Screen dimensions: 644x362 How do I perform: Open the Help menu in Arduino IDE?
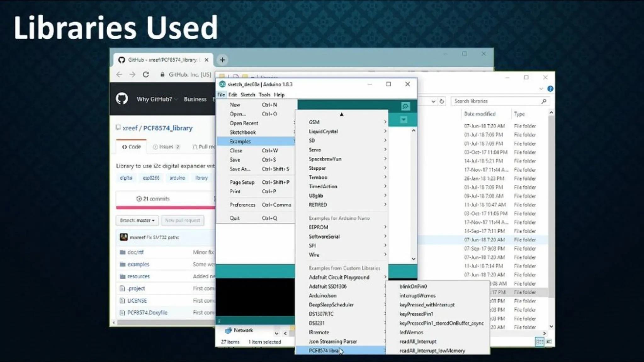point(279,94)
